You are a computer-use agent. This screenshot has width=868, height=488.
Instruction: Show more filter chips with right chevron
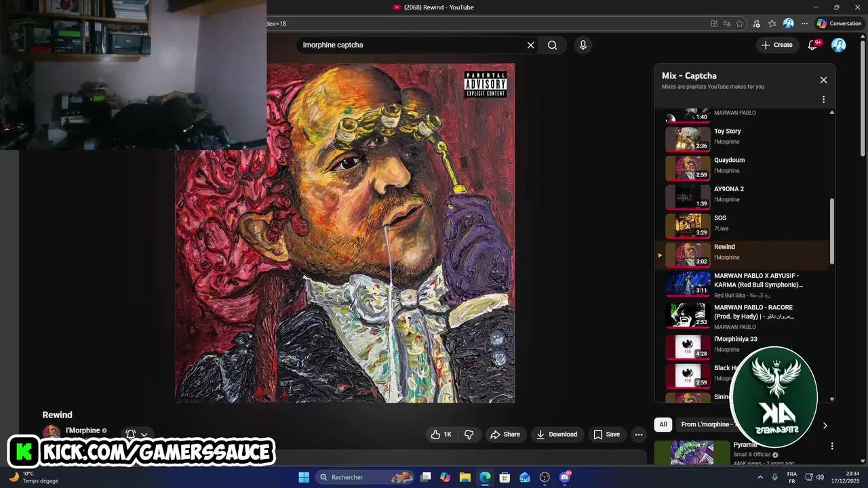pyautogui.click(x=825, y=426)
